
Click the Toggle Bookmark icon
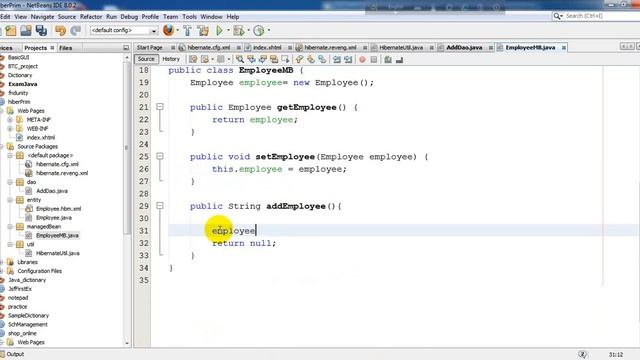(322, 60)
